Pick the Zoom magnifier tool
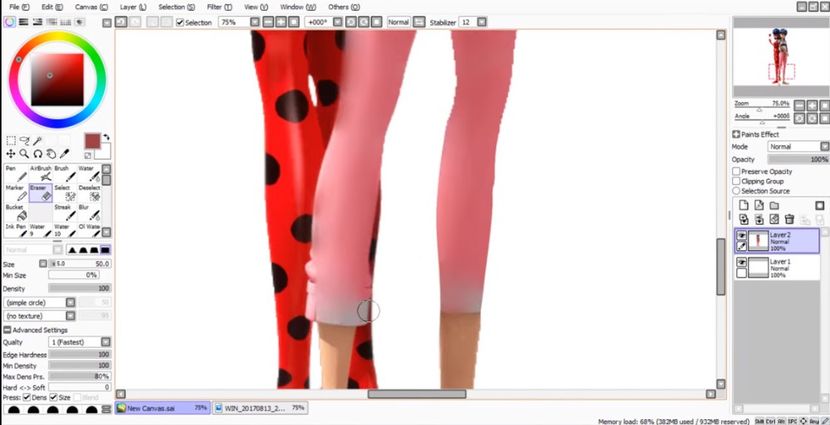Image resolution: width=830 pixels, height=425 pixels. (x=24, y=154)
